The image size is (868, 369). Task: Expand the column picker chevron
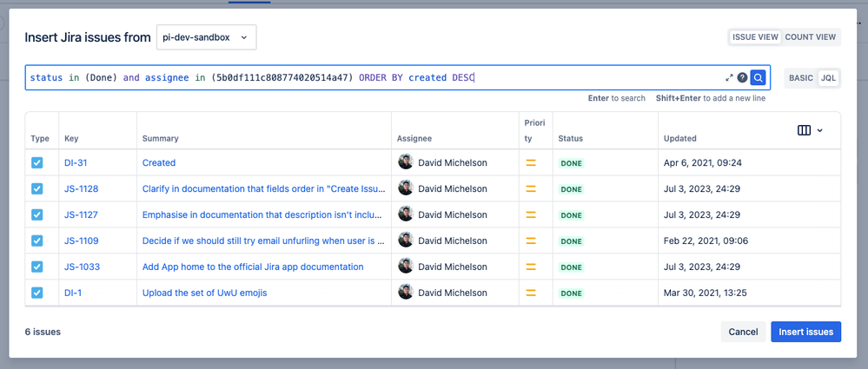[x=820, y=130]
